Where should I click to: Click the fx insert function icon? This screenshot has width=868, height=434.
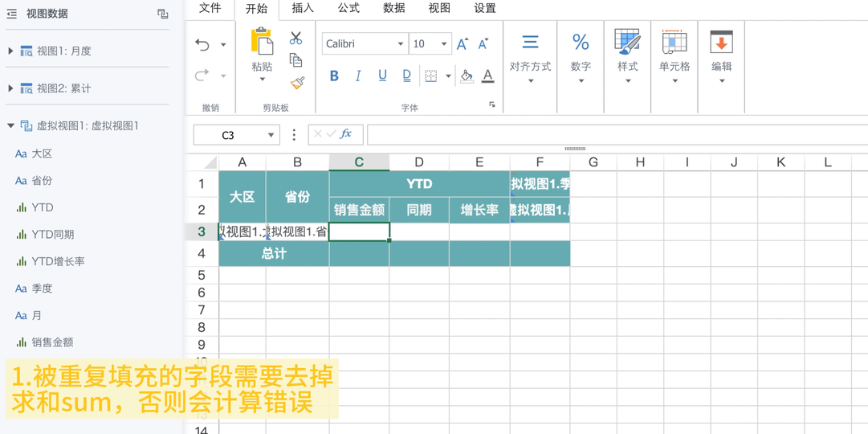click(346, 133)
